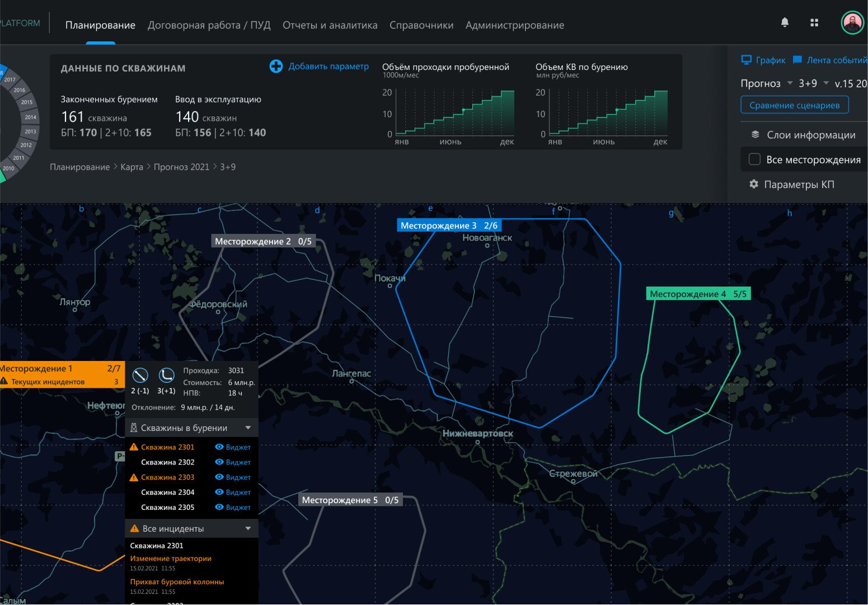Click the Карта breadcrumb link
868x605 pixels.
[132, 167]
